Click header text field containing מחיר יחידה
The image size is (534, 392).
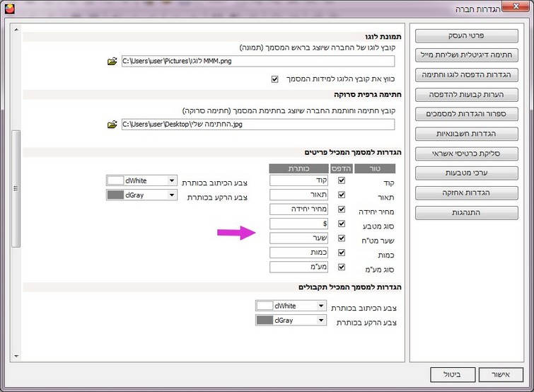coord(298,209)
